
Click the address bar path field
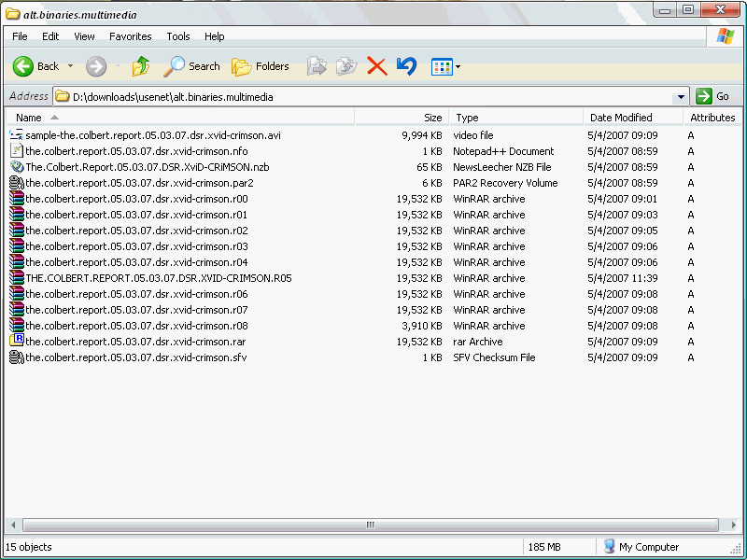tap(364, 97)
